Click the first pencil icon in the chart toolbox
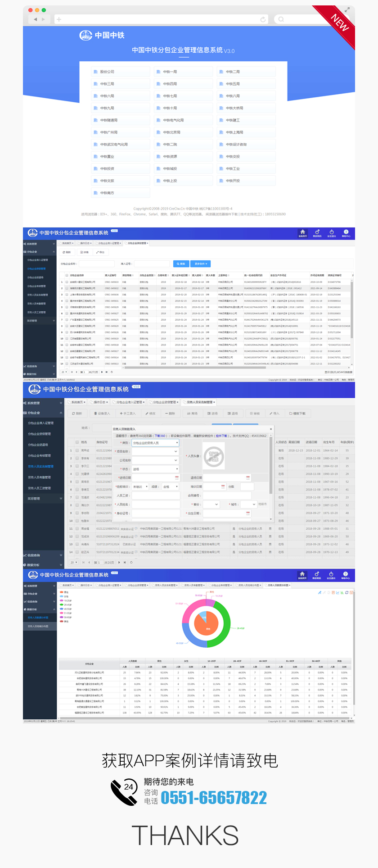Viewport: 378px width, 868px height. (x=319, y=593)
